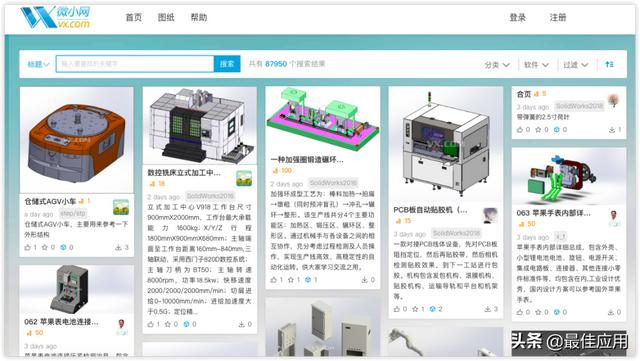Click the blue 搜索 search button
The height and width of the screenshot is (361, 640).
(x=227, y=64)
